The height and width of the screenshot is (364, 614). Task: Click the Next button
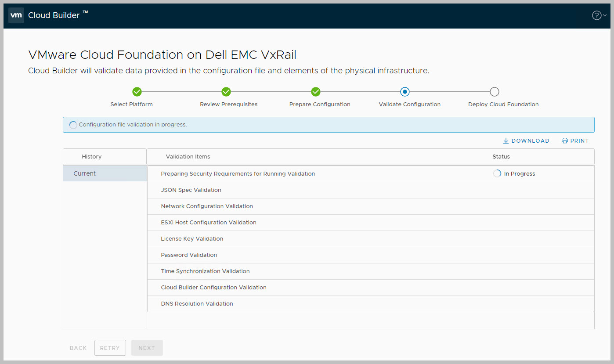click(x=147, y=348)
